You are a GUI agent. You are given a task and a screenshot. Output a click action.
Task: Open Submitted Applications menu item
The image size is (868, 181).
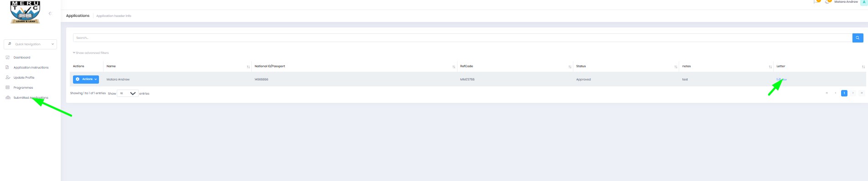tap(31, 98)
